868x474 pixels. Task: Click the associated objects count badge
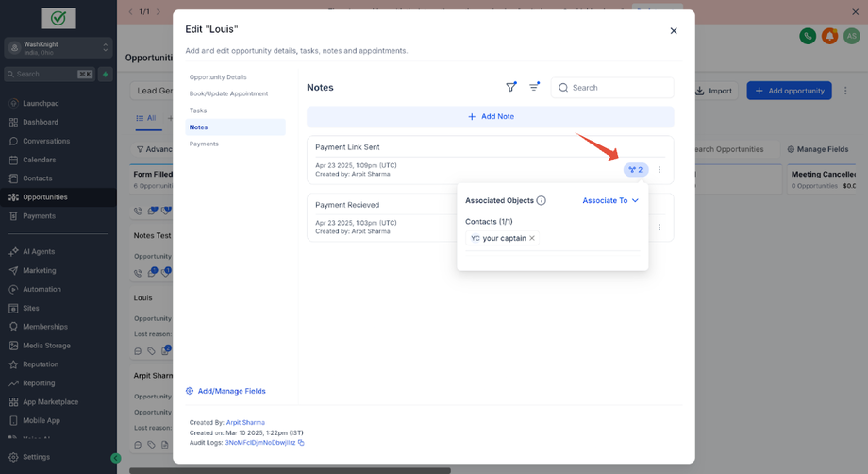636,170
